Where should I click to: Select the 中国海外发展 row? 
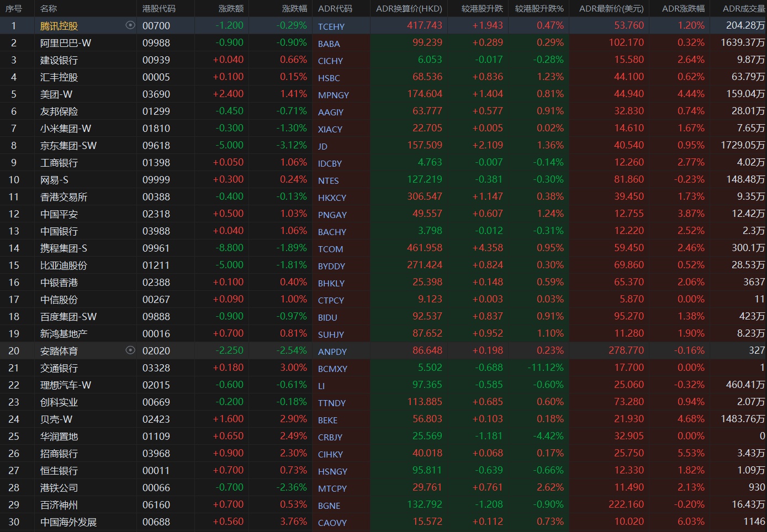(68, 522)
